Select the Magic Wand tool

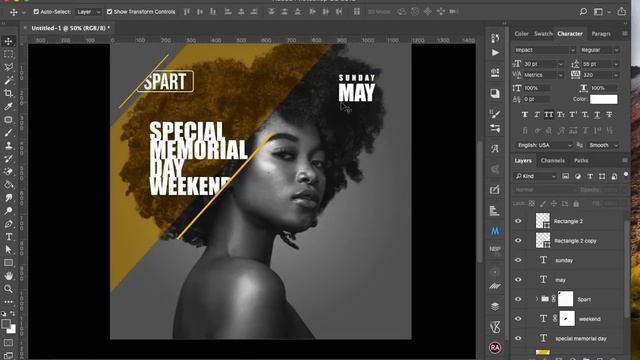click(x=8, y=80)
